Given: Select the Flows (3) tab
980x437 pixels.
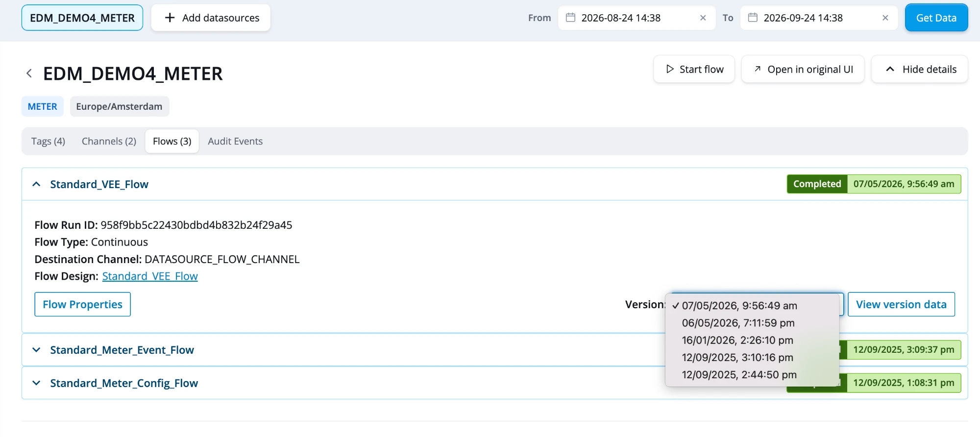Looking at the screenshot, I should 172,141.
